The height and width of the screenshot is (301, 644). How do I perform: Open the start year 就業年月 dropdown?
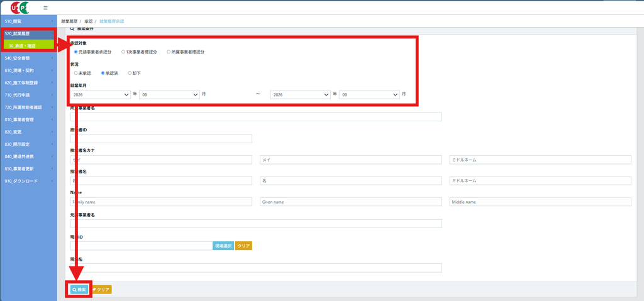pyautogui.click(x=101, y=94)
